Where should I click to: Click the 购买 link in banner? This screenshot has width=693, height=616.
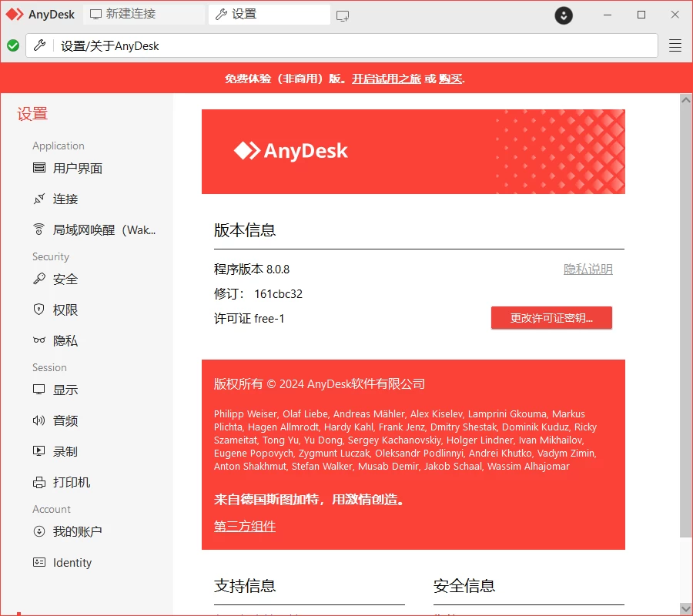[450, 79]
